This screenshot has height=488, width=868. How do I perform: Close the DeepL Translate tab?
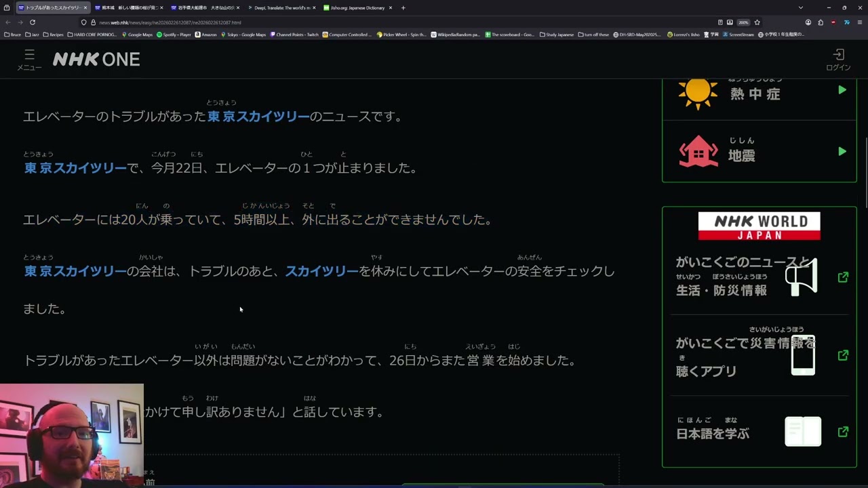coord(314,7)
